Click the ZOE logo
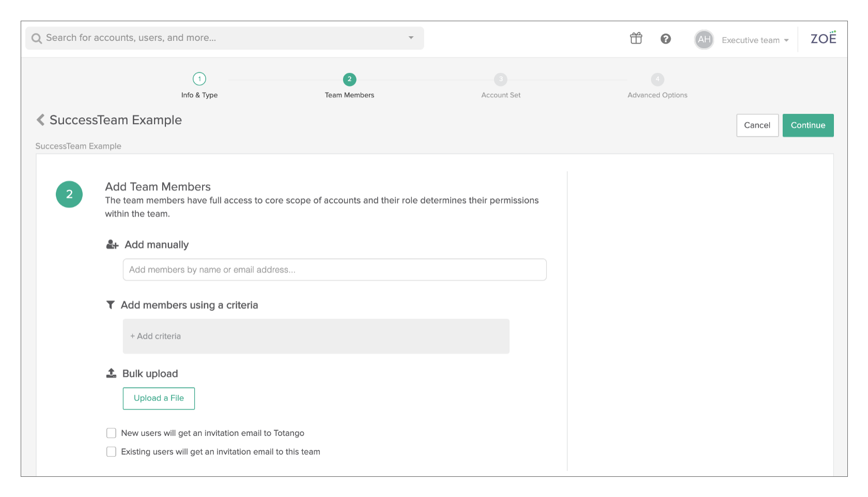 tap(823, 38)
